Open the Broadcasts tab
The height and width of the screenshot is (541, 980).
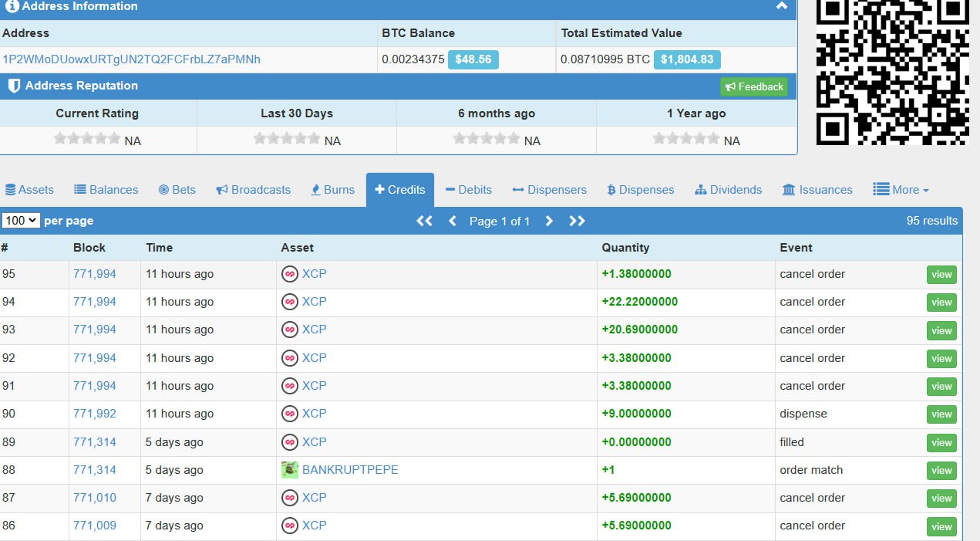[254, 190]
